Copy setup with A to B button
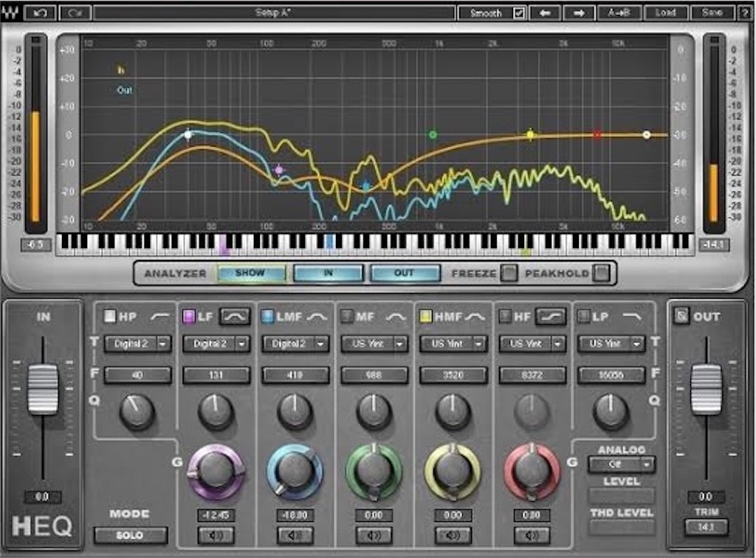Screen dimensions: 756x558 (619, 13)
